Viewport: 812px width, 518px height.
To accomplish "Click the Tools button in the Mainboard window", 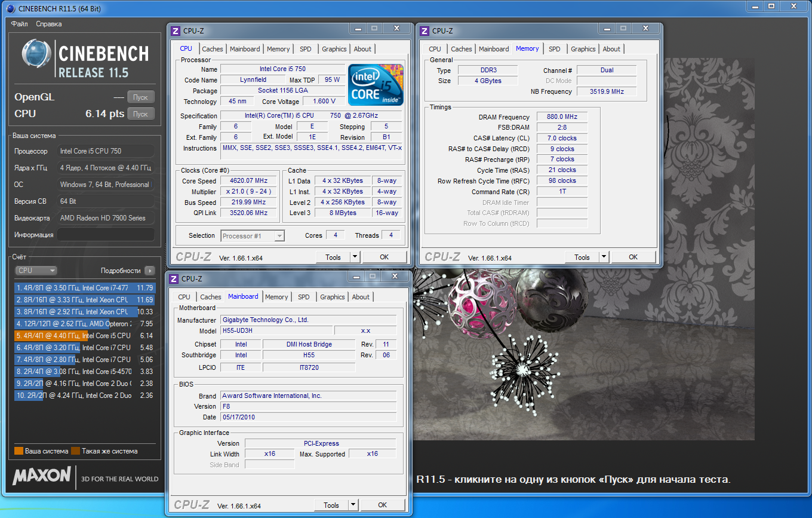I will click(x=331, y=505).
